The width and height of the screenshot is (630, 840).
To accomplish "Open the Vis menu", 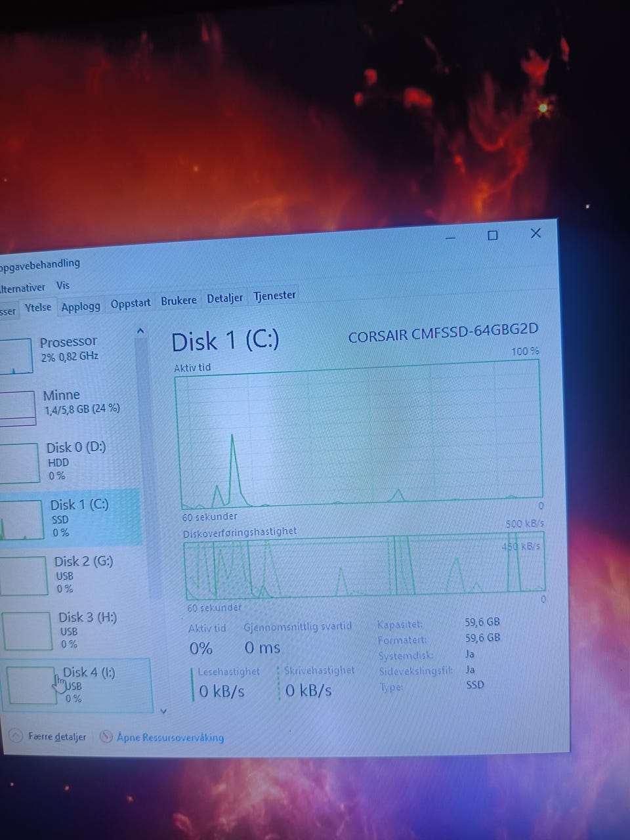I will (62, 285).
